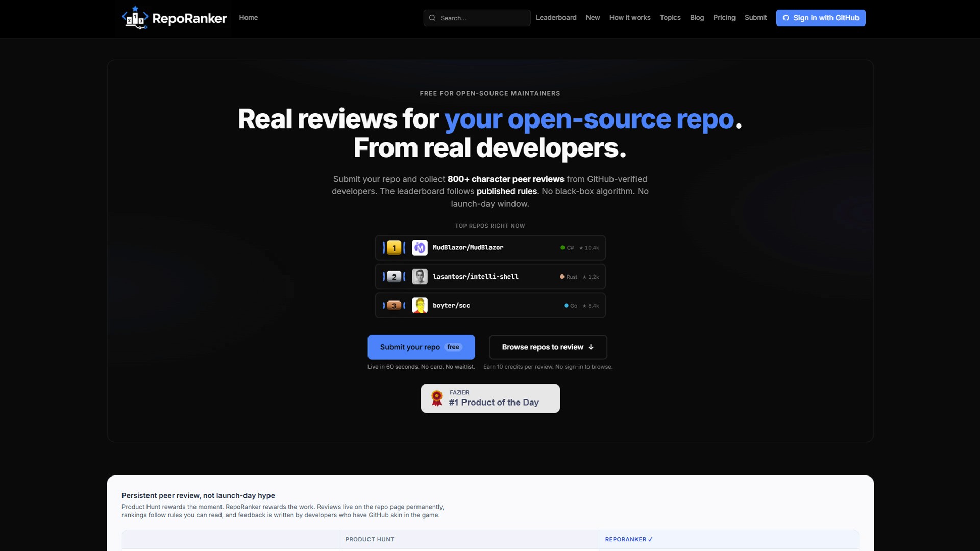Click the star count 1.2k for intelli-shell
This screenshot has width=980, height=551.
(x=591, y=277)
